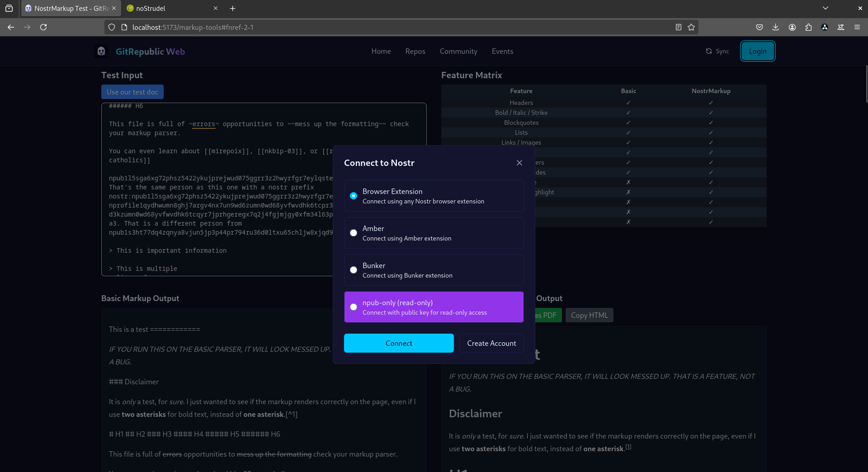This screenshot has height=472, width=868.
Task: Go back with browser back arrow
Action: tap(11, 27)
